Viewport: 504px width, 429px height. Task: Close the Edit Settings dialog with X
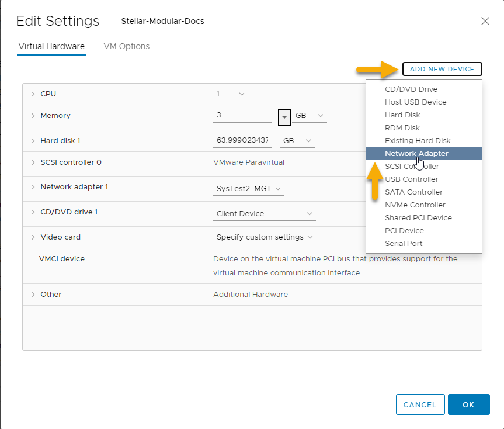pos(485,21)
